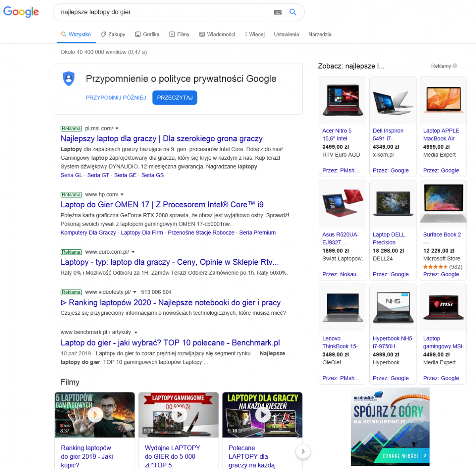Click the privacy shield icon
The width and height of the screenshot is (476, 469).
click(x=69, y=78)
